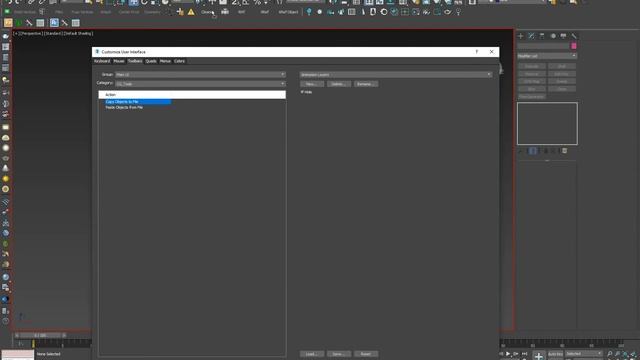Click the Perspective viewport label
The width and height of the screenshot is (640, 360).
click(31, 33)
